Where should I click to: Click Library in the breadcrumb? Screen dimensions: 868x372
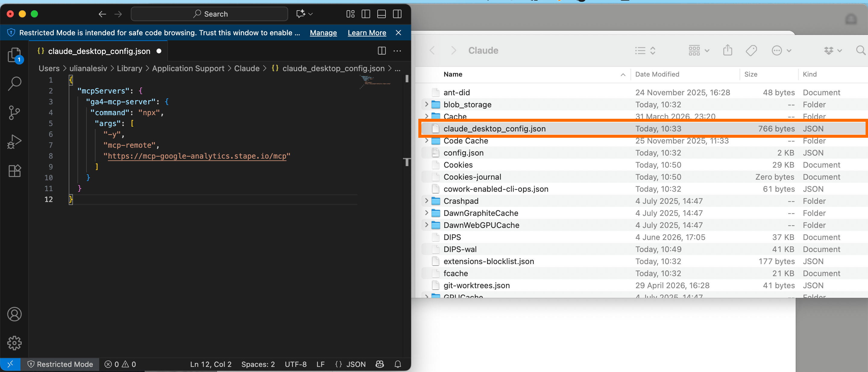pyautogui.click(x=129, y=68)
